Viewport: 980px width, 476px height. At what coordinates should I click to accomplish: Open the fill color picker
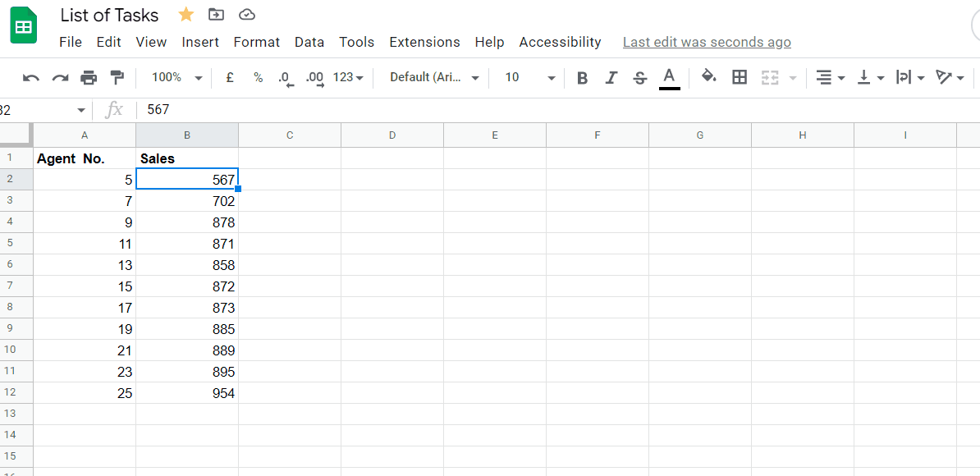pos(709,77)
